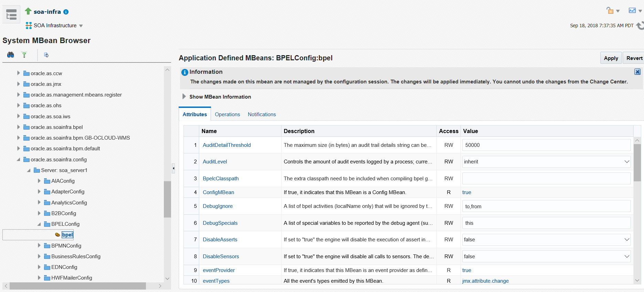Viewport: 644px width, 292px height.
Task: Open eventProvider attribute link
Action: tap(219, 270)
